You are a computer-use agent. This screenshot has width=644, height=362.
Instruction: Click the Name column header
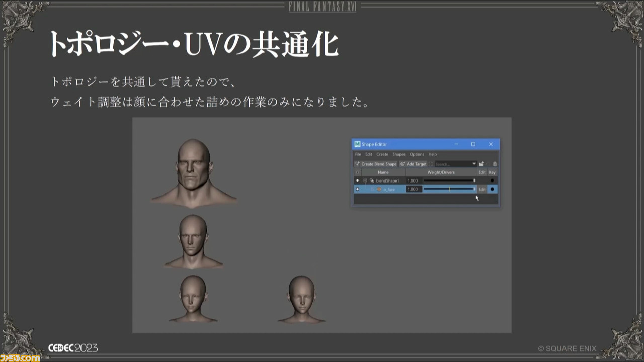pyautogui.click(x=383, y=172)
